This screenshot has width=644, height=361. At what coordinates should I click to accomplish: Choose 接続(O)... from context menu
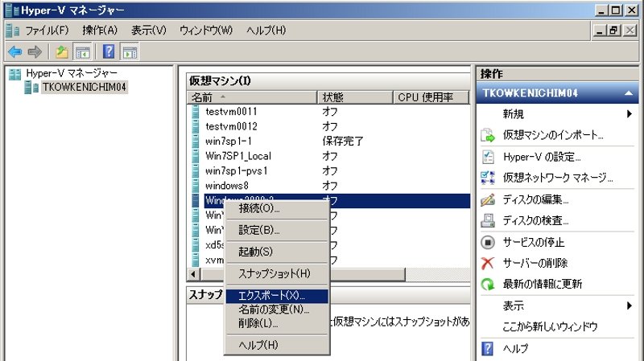(x=276, y=208)
